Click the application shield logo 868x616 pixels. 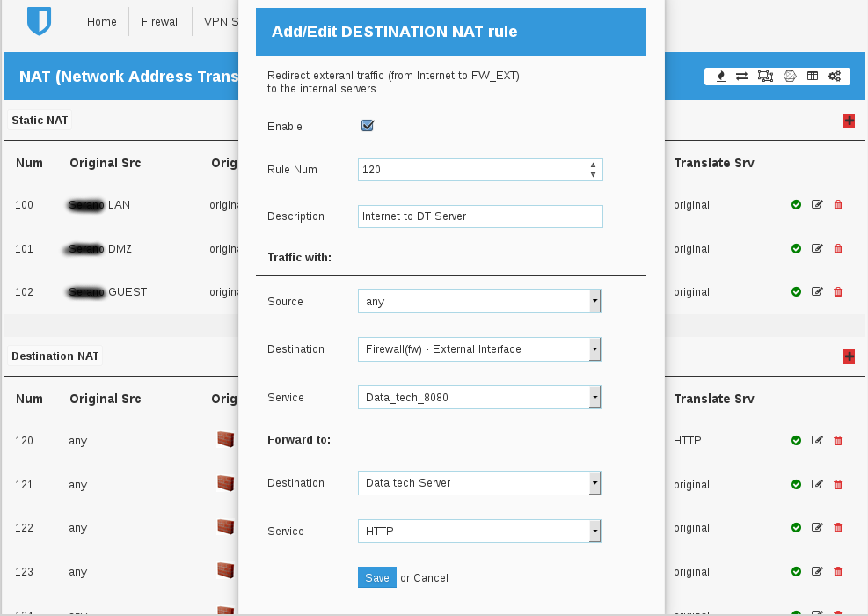point(39,21)
